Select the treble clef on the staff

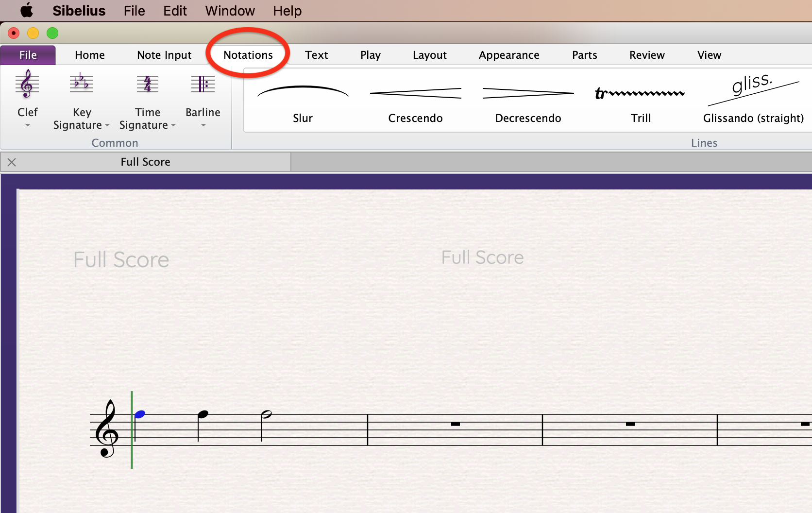point(106,428)
